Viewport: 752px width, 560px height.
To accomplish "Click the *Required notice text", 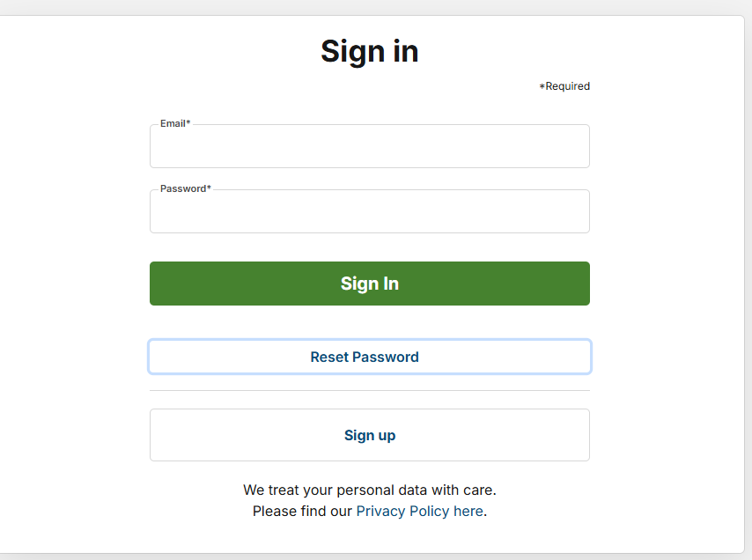I will click(x=564, y=85).
